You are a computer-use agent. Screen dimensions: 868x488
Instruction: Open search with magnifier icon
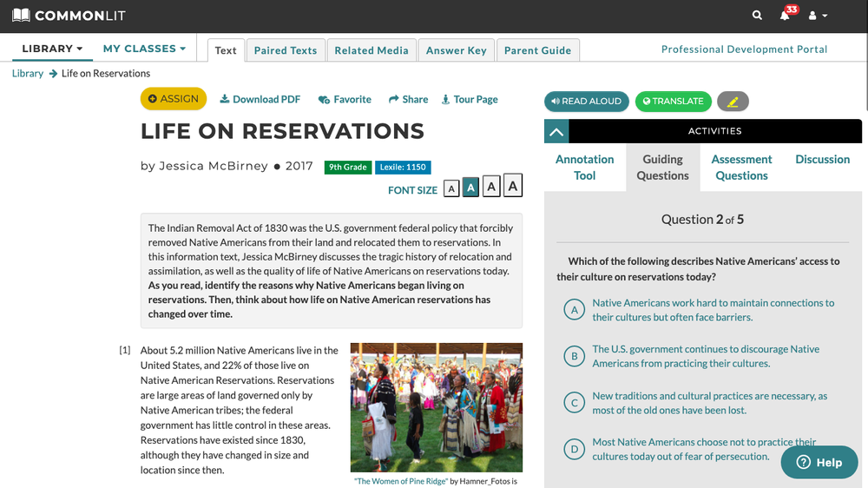pyautogui.click(x=757, y=16)
